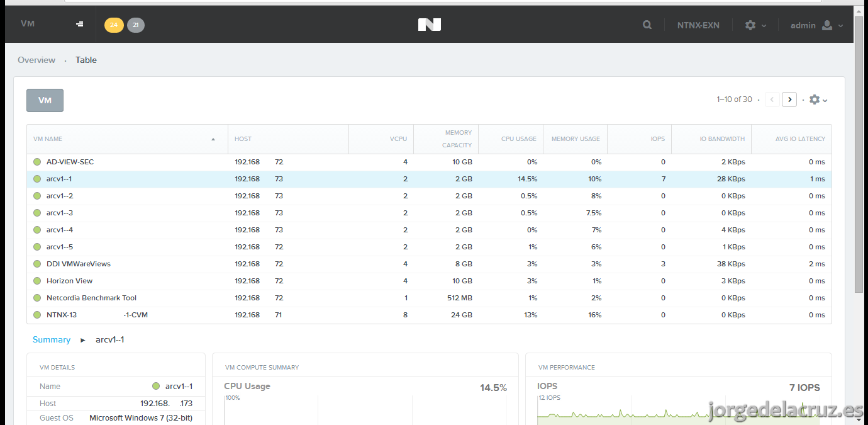Open the settings gear in top bar

(x=750, y=25)
